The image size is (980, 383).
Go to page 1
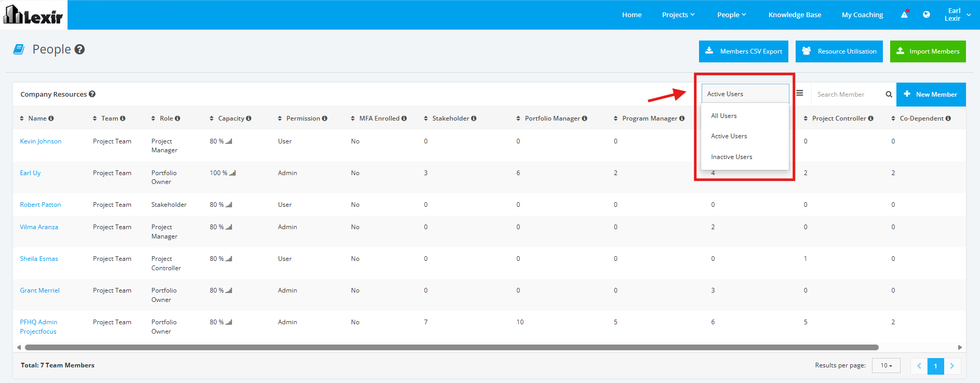point(935,366)
